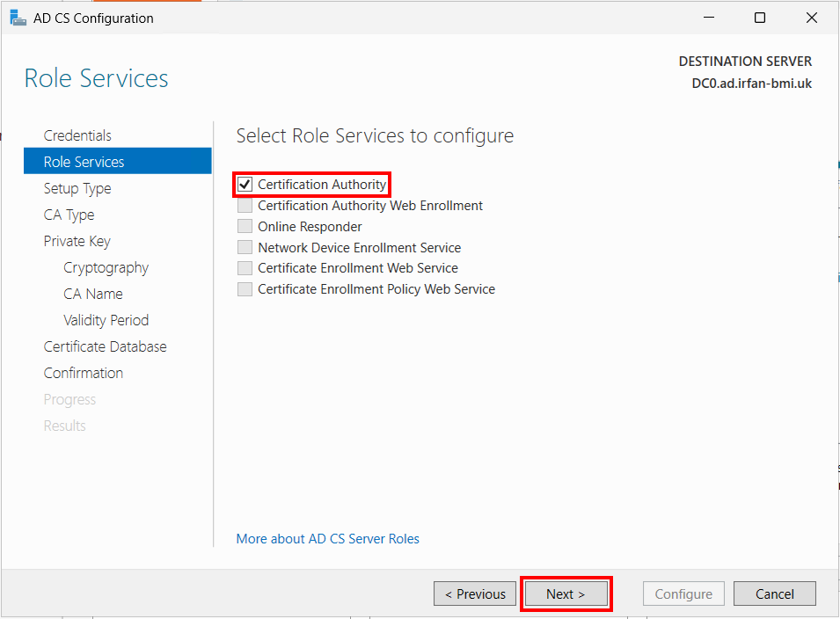Open Certificate Database step

click(x=105, y=346)
